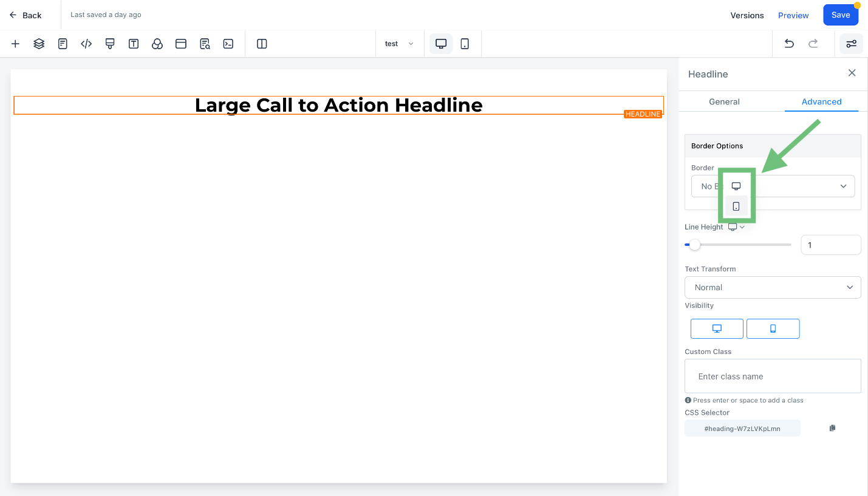Open the typography T icon

pyautogui.click(x=134, y=44)
